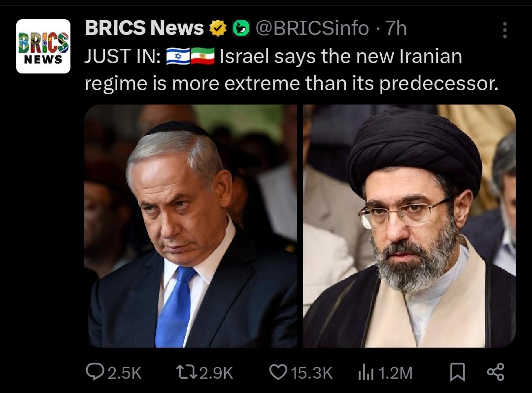Click the green affiliate badge icon
This screenshot has width=532, height=393.
[241, 28]
